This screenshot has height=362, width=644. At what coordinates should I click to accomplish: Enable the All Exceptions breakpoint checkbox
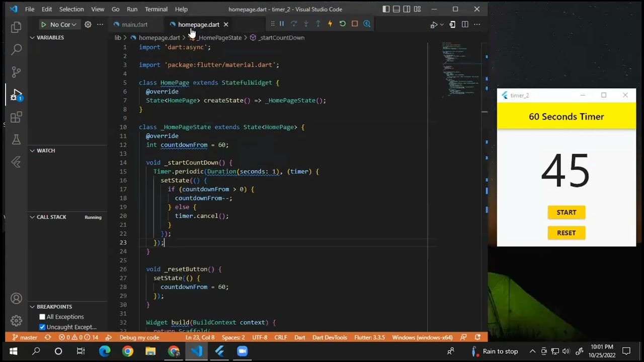click(42, 317)
